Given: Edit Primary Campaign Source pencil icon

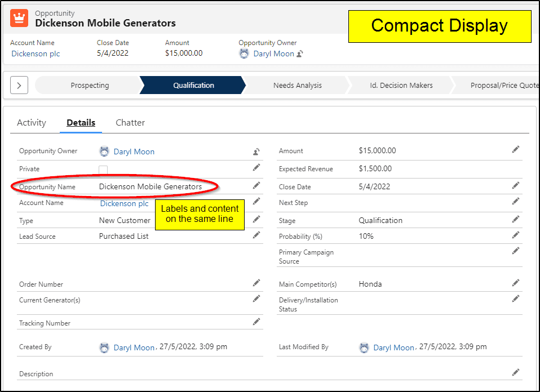Looking at the screenshot, I should 516,251.
